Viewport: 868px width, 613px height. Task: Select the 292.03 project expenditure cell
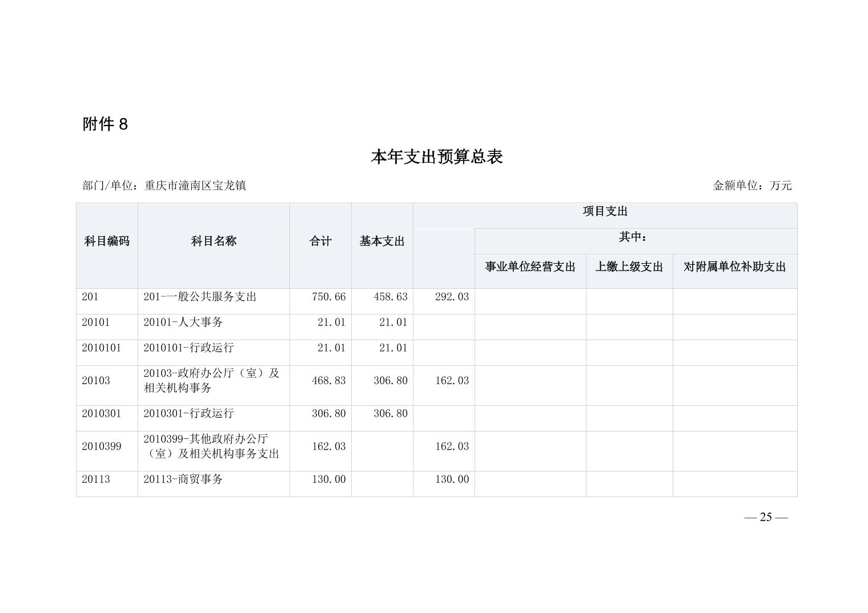[452, 297]
